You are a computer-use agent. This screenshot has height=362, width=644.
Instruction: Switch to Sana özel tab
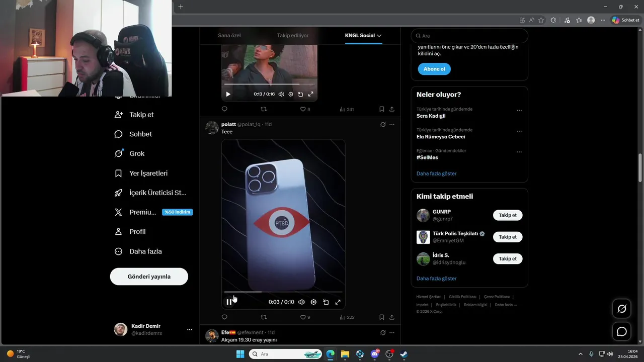click(x=229, y=36)
